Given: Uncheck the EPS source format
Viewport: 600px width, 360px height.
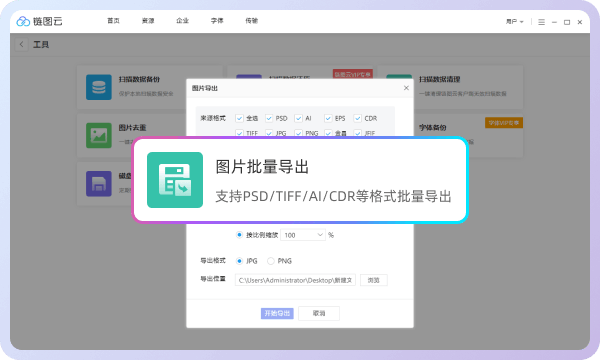Looking at the screenshot, I should point(328,118).
